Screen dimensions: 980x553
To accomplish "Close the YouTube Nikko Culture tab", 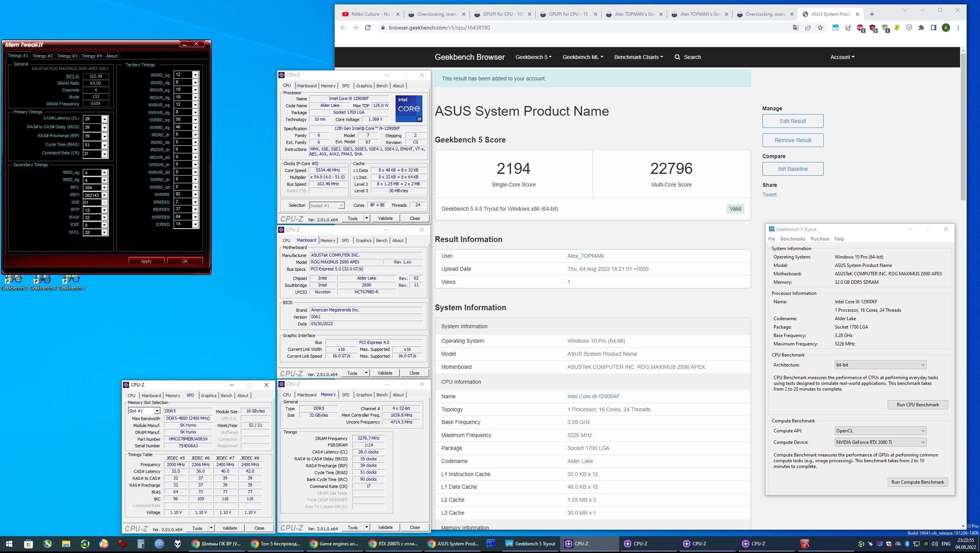I will click(x=398, y=14).
